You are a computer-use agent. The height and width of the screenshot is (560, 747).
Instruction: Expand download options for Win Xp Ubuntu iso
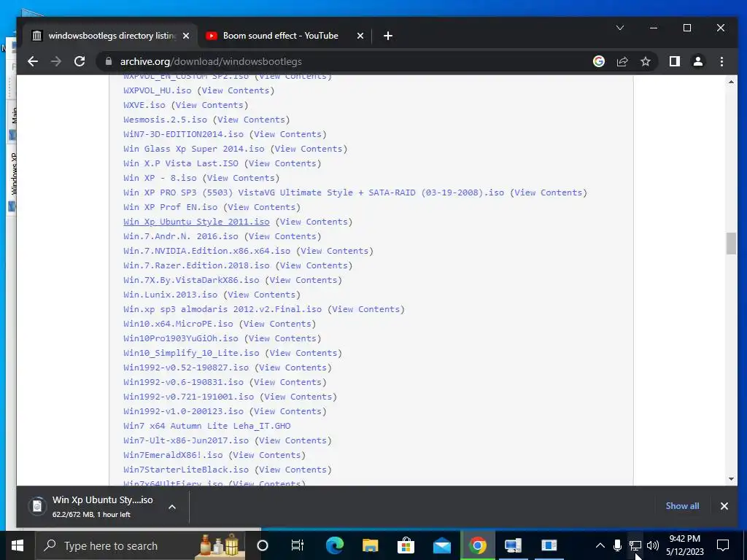click(x=172, y=507)
